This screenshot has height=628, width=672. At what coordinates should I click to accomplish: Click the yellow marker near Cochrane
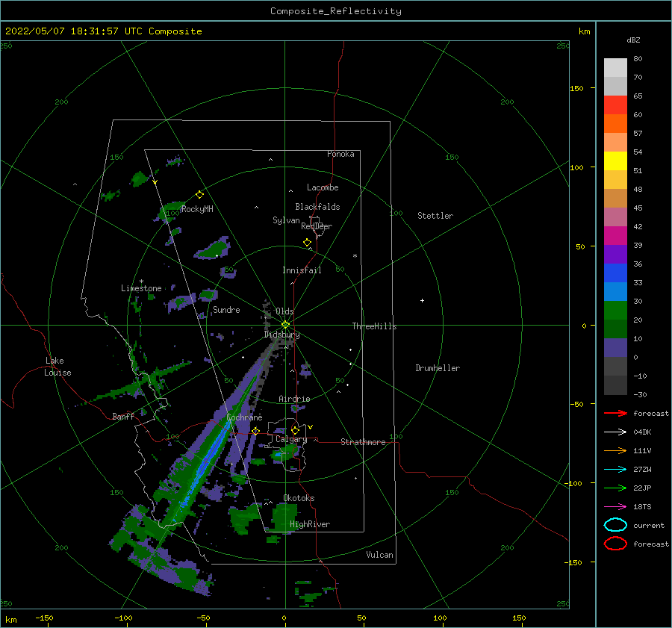(256, 431)
